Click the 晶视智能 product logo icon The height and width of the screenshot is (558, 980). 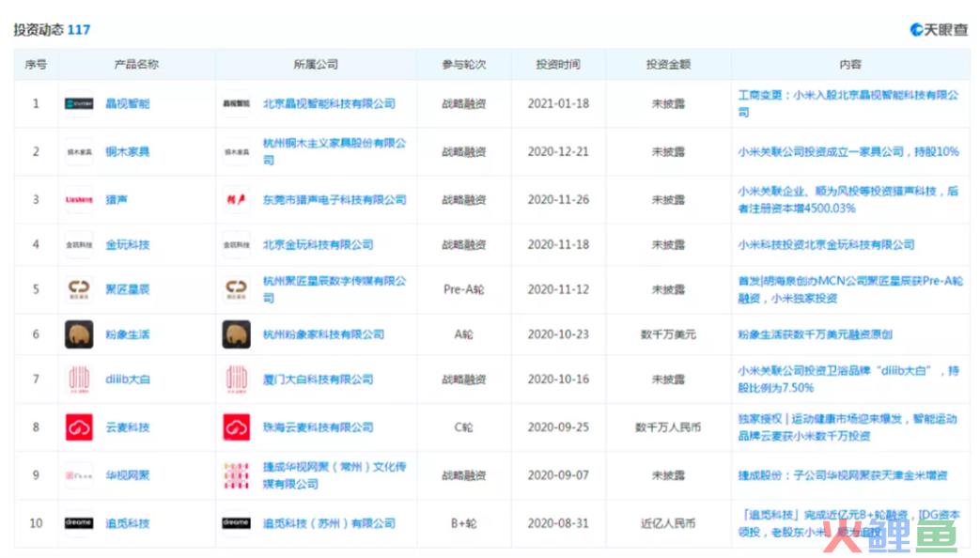tap(79, 103)
